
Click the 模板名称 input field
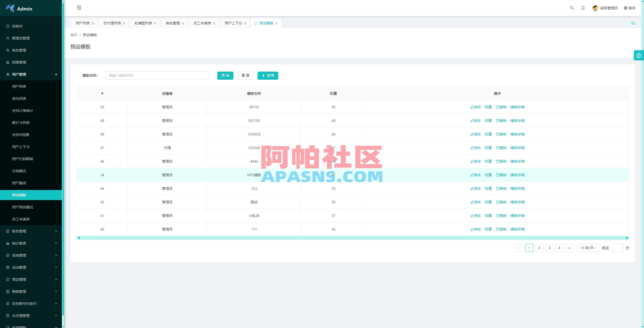pyautogui.click(x=157, y=75)
